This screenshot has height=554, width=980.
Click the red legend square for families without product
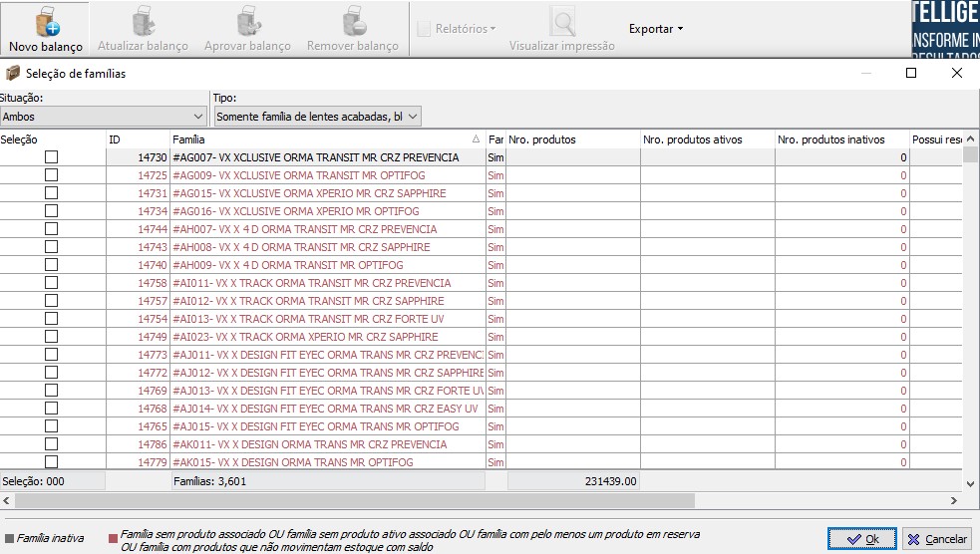[113, 538]
